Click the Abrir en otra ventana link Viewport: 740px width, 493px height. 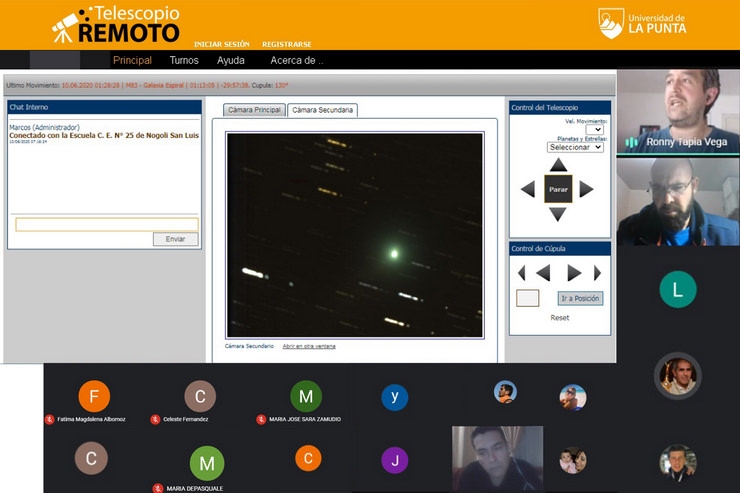coord(309,346)
